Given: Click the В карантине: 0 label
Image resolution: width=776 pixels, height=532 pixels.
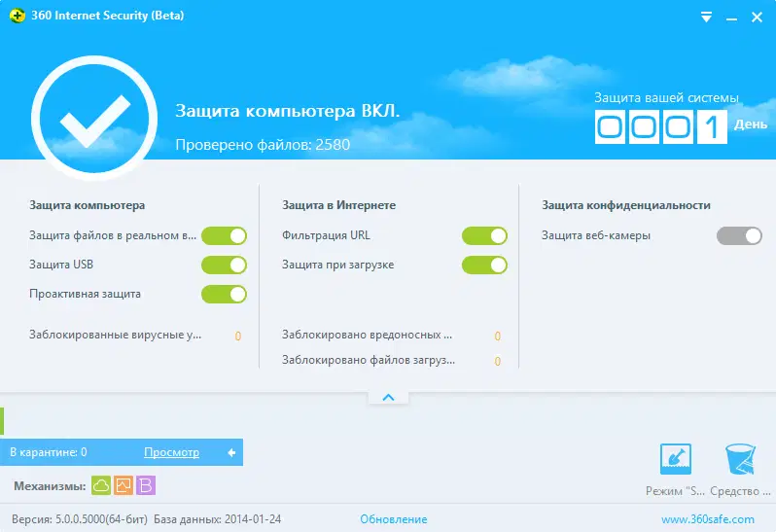Looking at the screenshot, I should pyautogui.click(x=49, y=452).
